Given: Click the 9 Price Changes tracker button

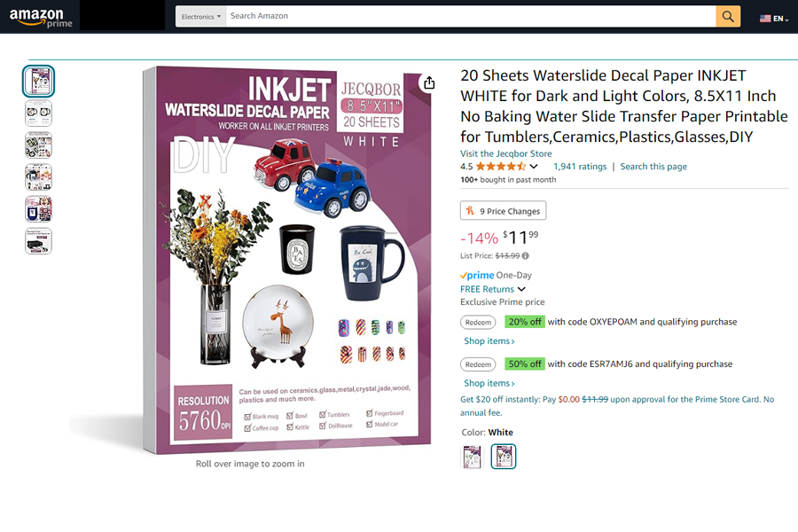Looking at the screenshot, I should [503, 211].
